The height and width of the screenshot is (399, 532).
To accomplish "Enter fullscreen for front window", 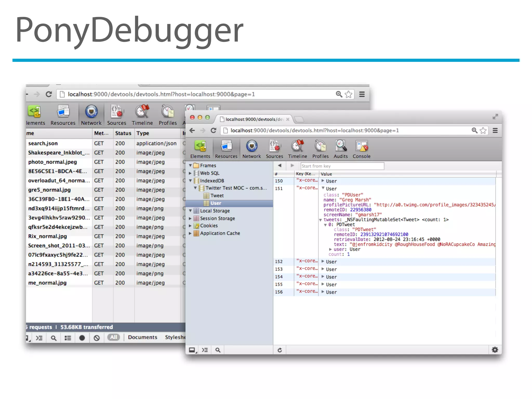I will click(495, 117).
